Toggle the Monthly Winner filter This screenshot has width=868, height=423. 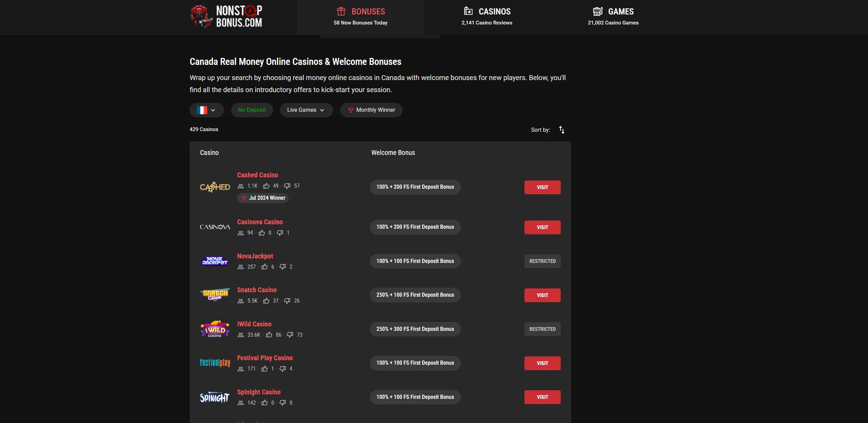371,110
